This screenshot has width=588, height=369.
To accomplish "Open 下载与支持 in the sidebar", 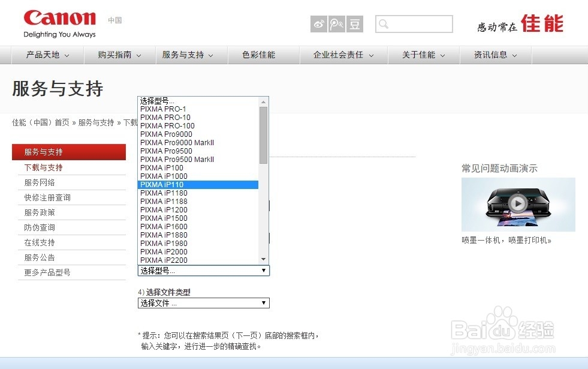I will coord(44,167).
